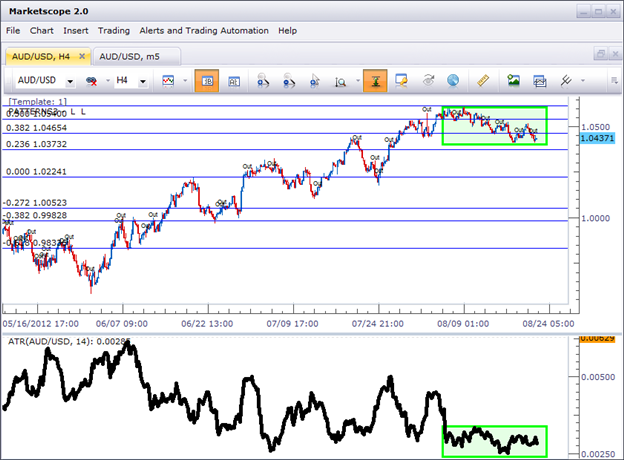Open the Help menu
The height and width of the screenshot is (460, 624).
(287, 31)
